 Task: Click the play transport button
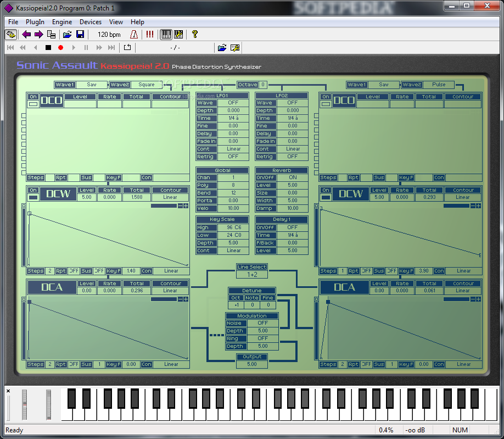point(74,48)
